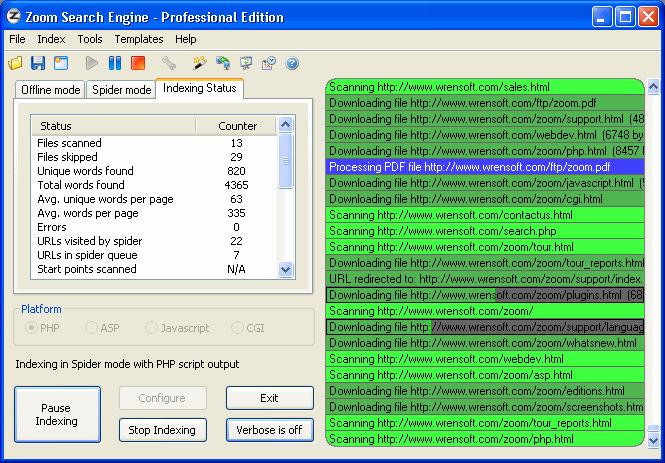Click the Scanning zoom/tour.html log entry
Image resolution: width=665 pixels, height=463 pixels.
pos(485,247)
